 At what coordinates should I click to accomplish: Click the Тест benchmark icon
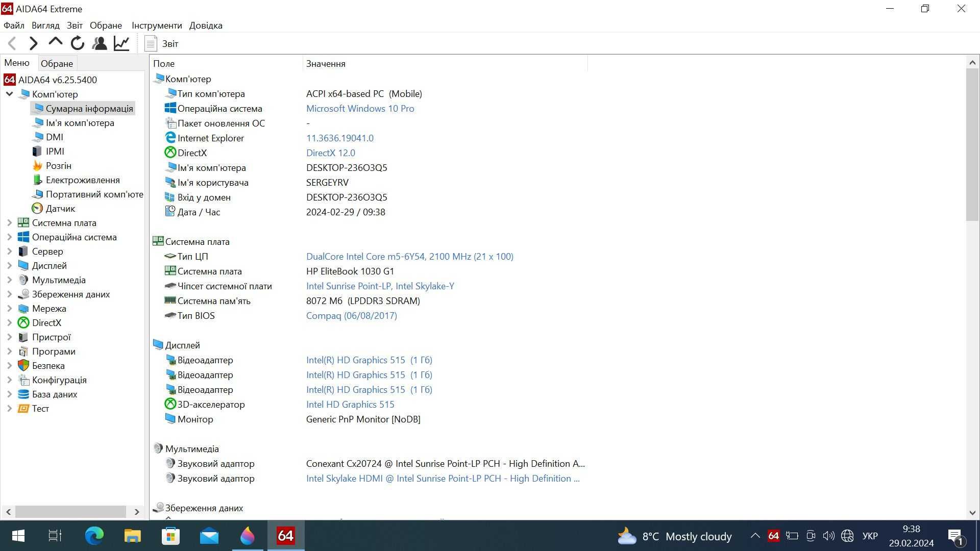[23, 408]
